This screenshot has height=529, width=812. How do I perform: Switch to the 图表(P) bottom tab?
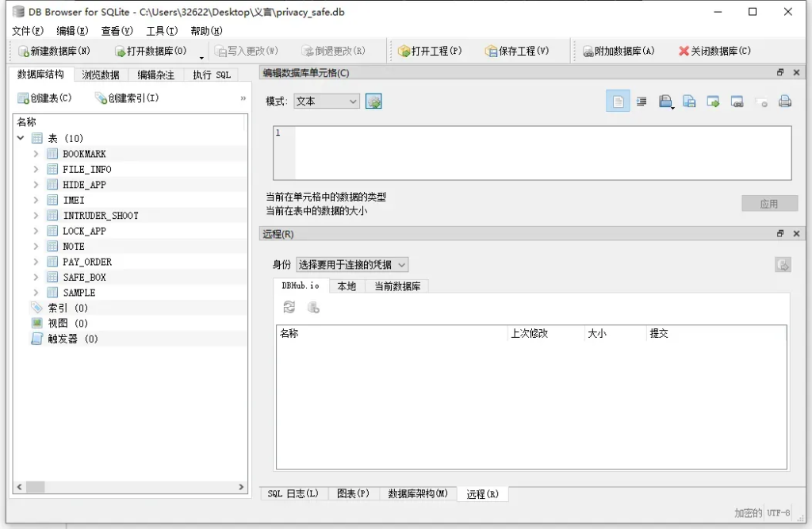pyautogui.click(x=353, y=494)
